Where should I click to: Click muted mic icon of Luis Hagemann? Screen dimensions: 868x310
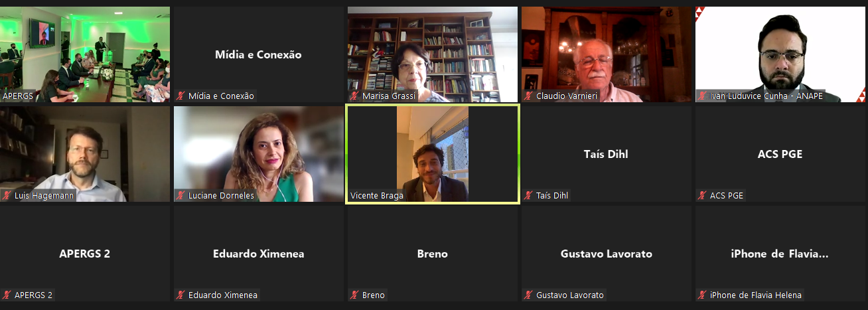click(x=7, y=196)
